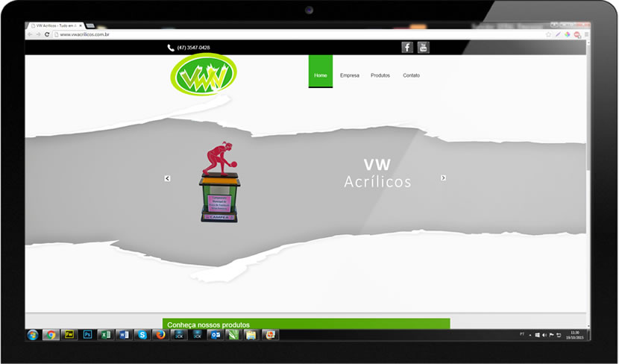Click the phone icon beside (47) 3547-0428

pyautogui.click(x=171, y=48)
